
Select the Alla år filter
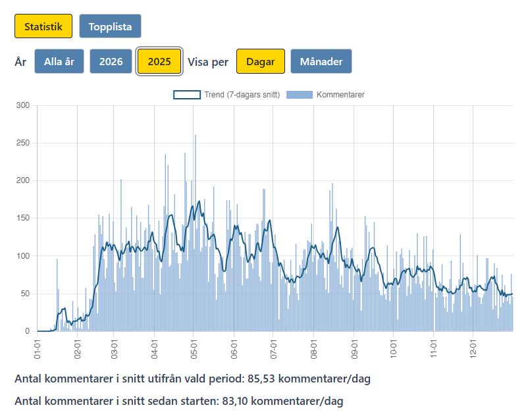point(59,62)
